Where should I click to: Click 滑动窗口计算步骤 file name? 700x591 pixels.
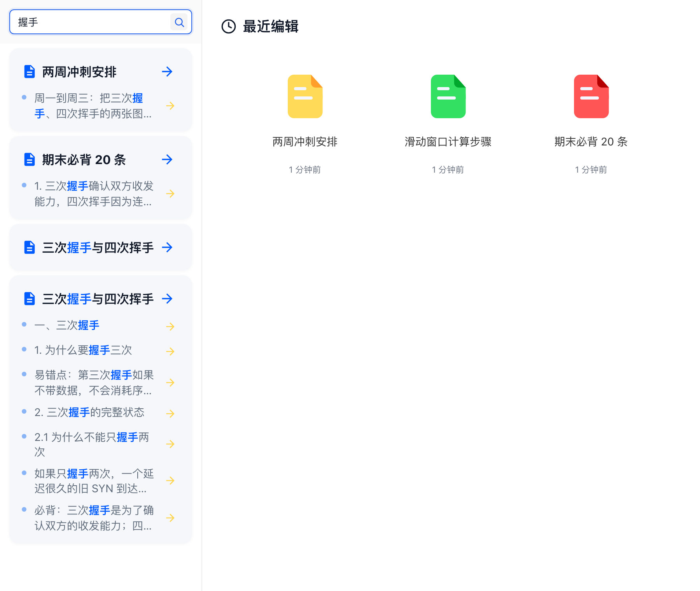pyautogui.click(x=448, y=142)
